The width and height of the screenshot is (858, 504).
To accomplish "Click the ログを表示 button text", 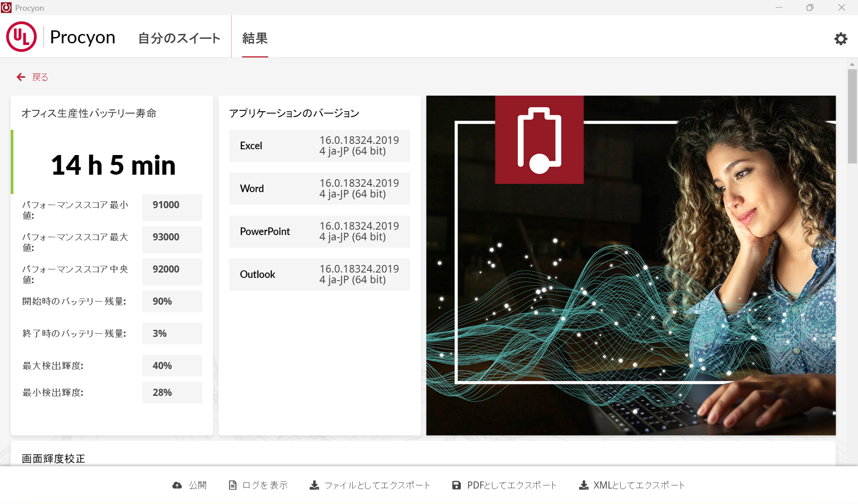I will pyautogui.click(x=265, y=485).
